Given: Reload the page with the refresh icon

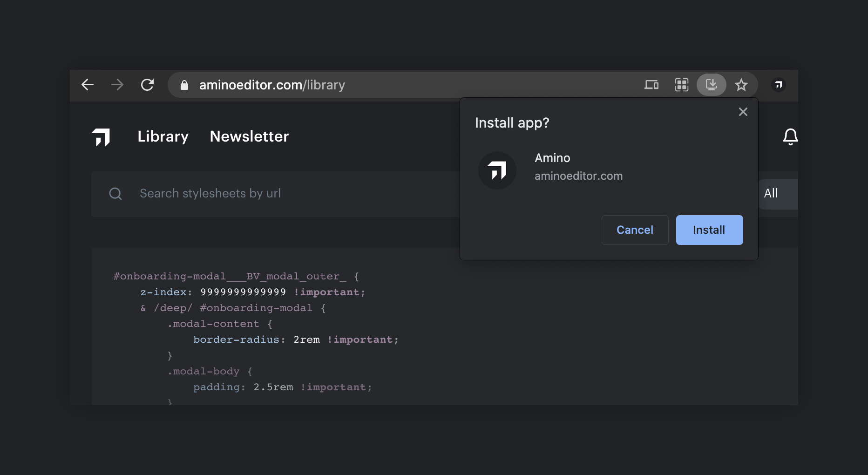Looking at the screenshot, I should [147, 85].
